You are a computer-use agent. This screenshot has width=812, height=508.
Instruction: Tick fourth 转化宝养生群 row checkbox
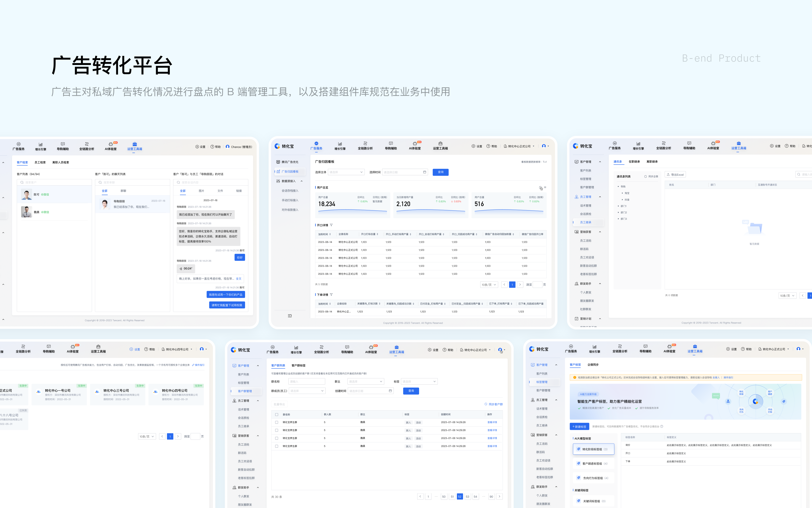(x=277, y=446)
